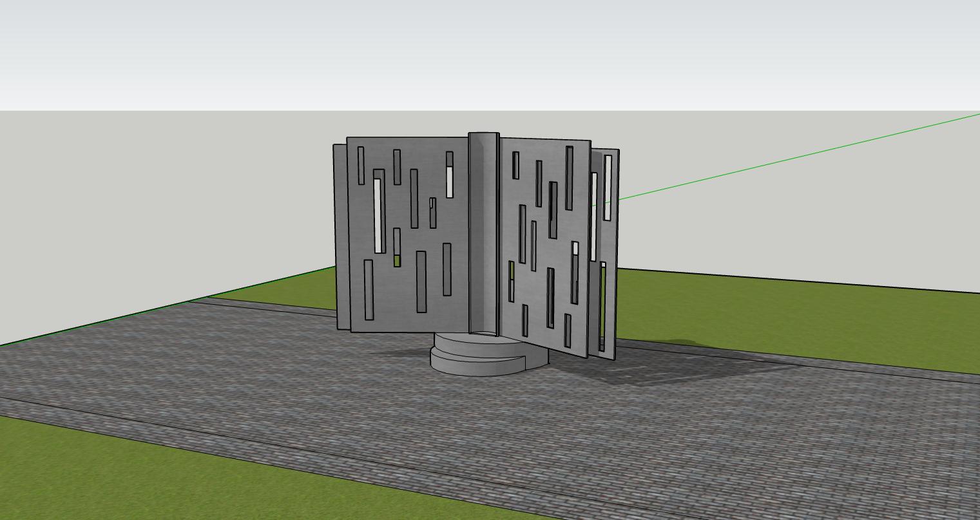Click the tall white slot in left panel

click(x=378, y=216)
